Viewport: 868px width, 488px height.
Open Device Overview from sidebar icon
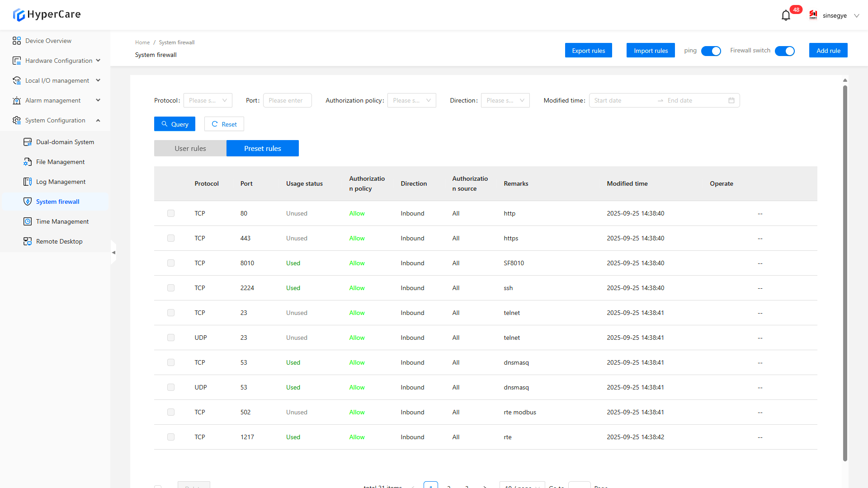pyautogui.click(x=17, y=41)
